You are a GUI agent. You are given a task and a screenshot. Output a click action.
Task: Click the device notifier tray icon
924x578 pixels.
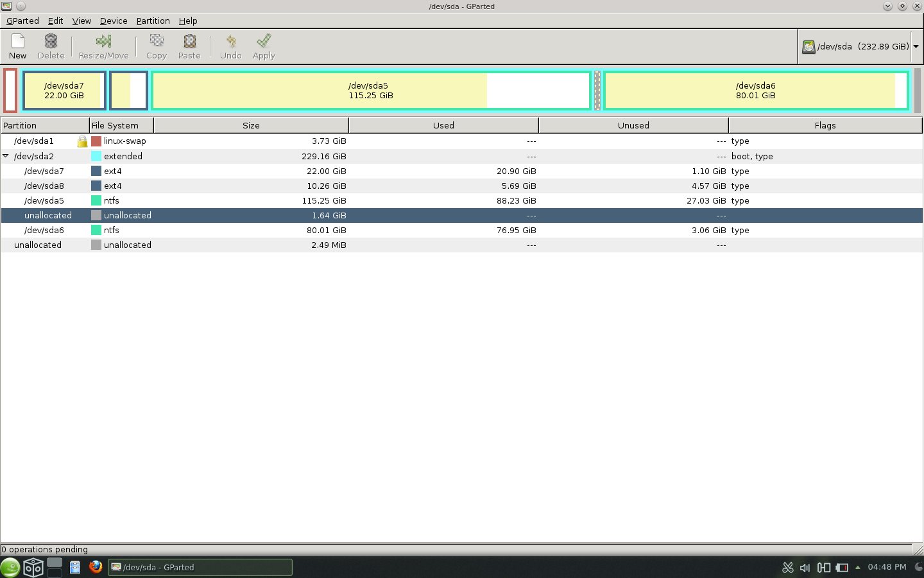click(x=824, y=567)
